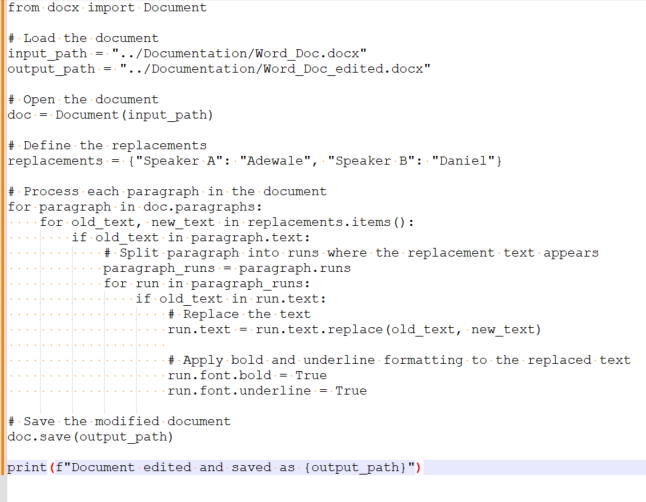Click the 'replacements.items()' loop line
The height and width of the screenshot is (502, 646).
coord(227,222)
